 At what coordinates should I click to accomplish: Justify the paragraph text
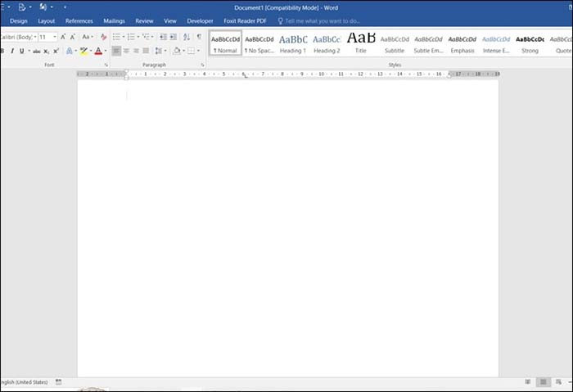coord(146,51)
